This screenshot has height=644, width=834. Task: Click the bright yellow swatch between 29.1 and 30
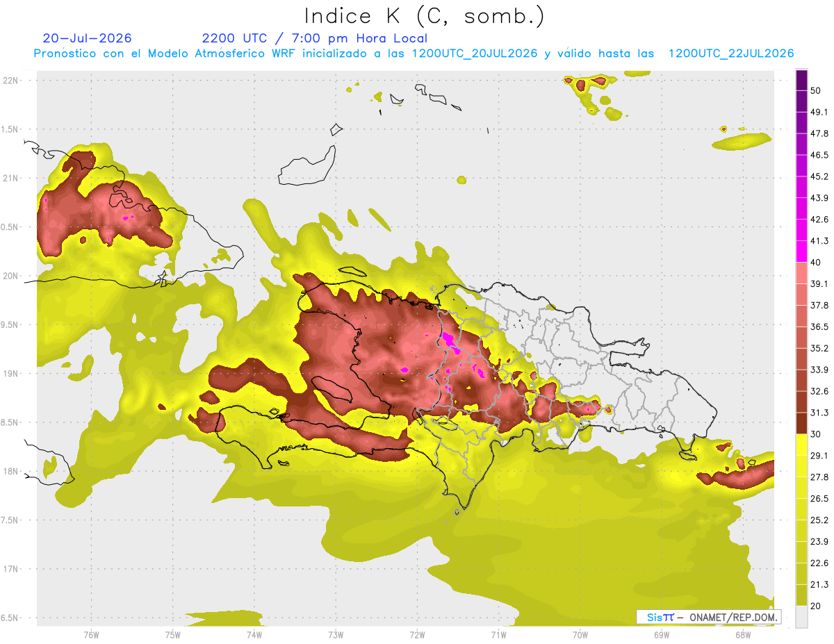pos(801,445)
